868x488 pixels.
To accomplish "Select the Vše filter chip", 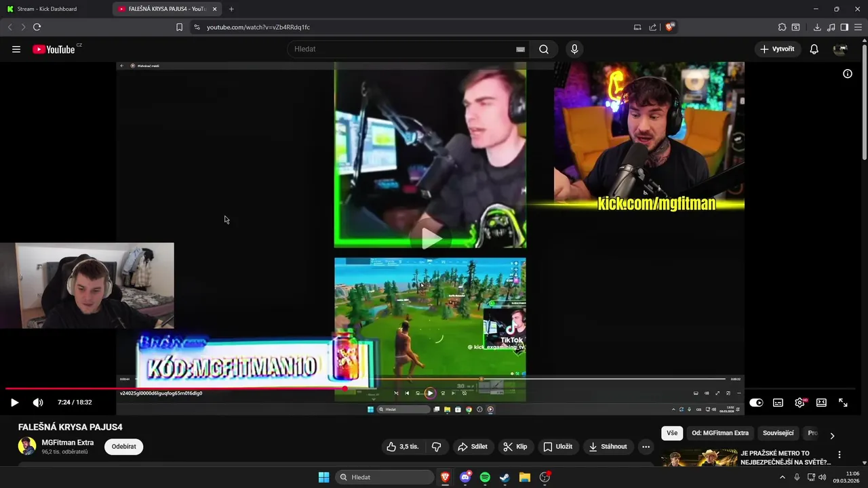I will (x=671, y=433).
